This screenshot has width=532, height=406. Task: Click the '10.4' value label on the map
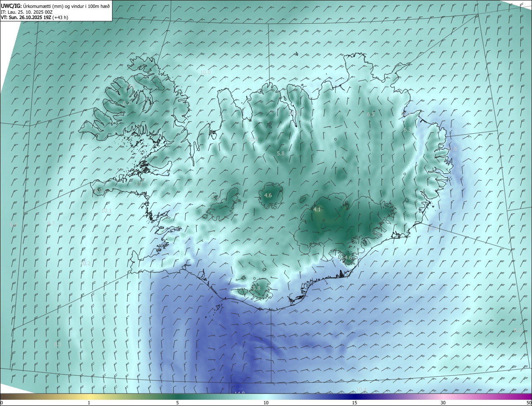[x=362, y=389]
